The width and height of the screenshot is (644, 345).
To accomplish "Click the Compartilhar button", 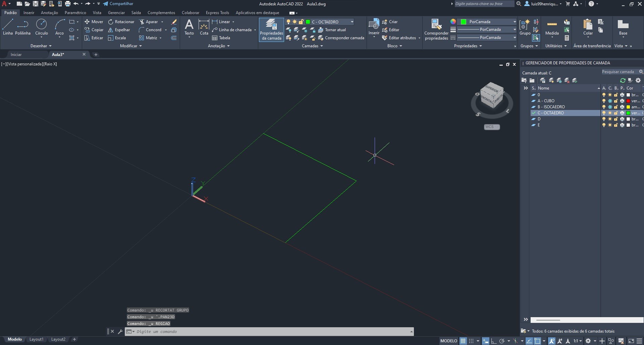I will click(118, 4).
